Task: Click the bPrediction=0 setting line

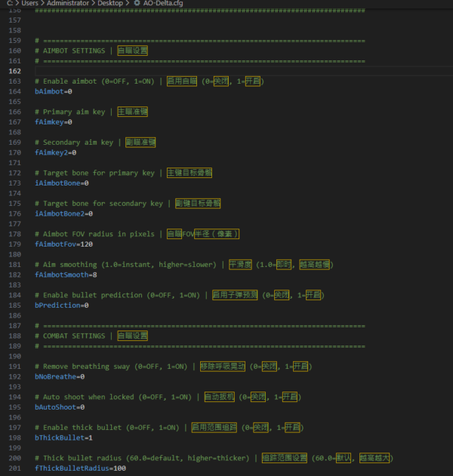Action: tap(61, 306)
